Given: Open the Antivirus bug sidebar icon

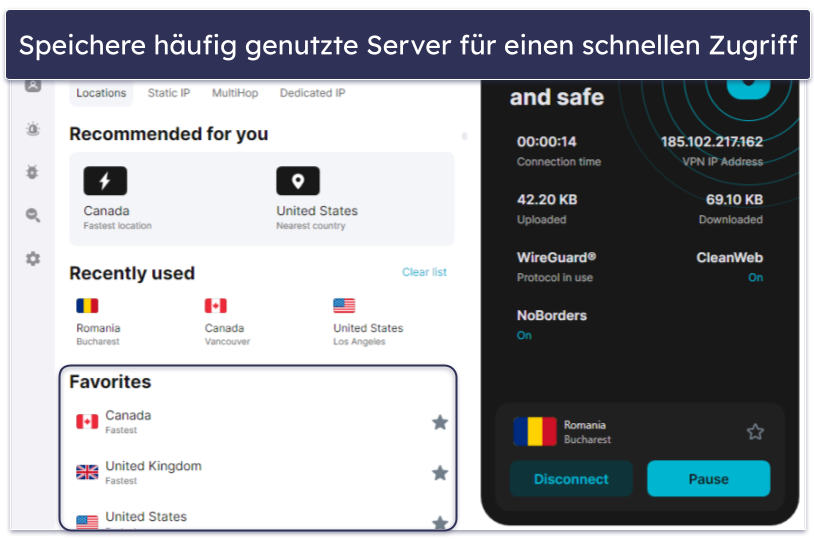Looking at the screenshot, I should coord(32,172).
